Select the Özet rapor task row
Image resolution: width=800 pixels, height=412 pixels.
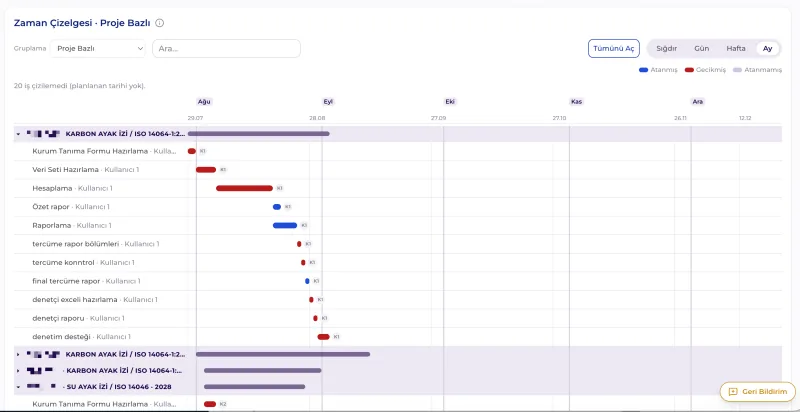click(x=397, y=207)
